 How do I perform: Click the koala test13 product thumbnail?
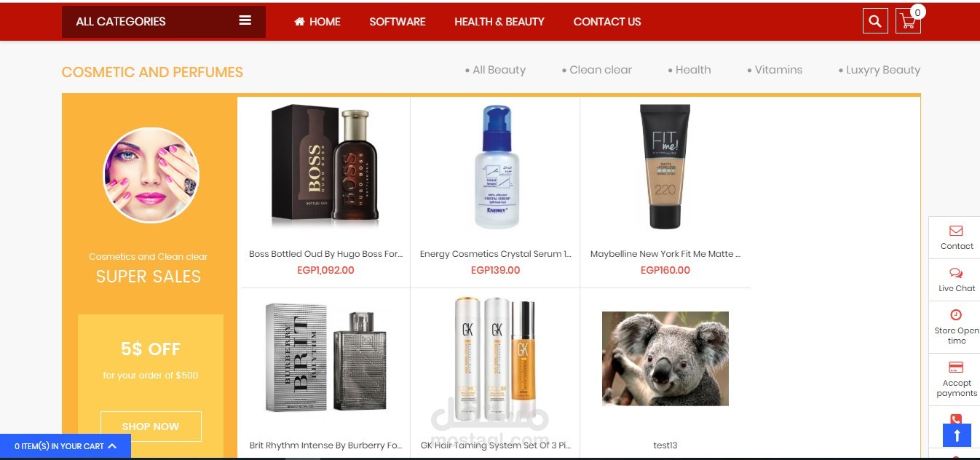click(x=665, y=358)
